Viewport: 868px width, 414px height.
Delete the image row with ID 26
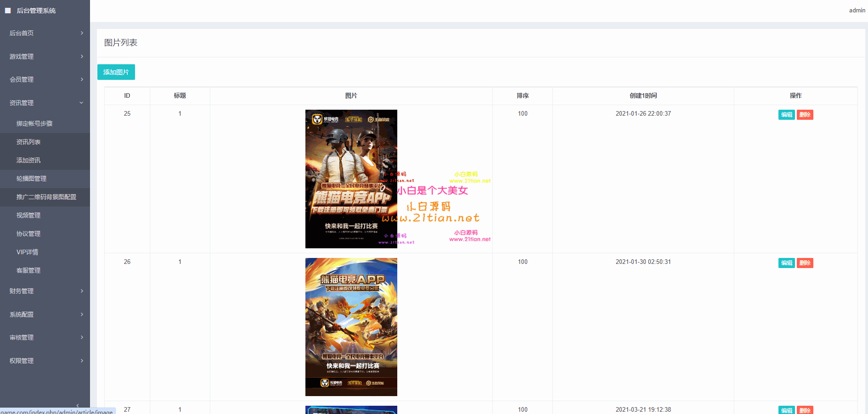[x=805, y=263]
